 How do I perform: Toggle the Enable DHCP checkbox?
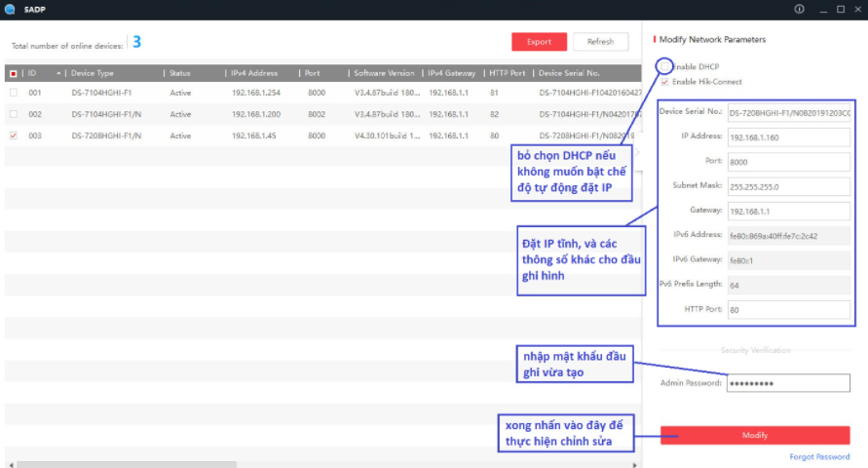click(x=664, y=66)
